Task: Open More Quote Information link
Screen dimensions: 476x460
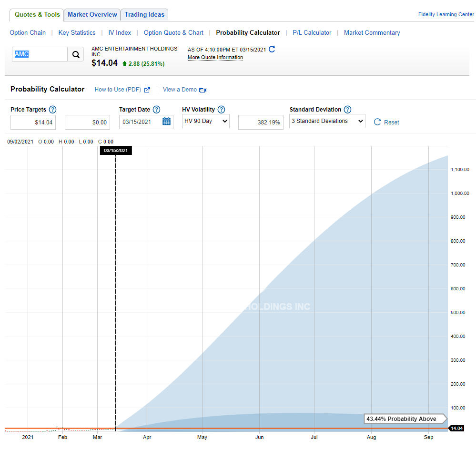Action: (x=215, y=58)
